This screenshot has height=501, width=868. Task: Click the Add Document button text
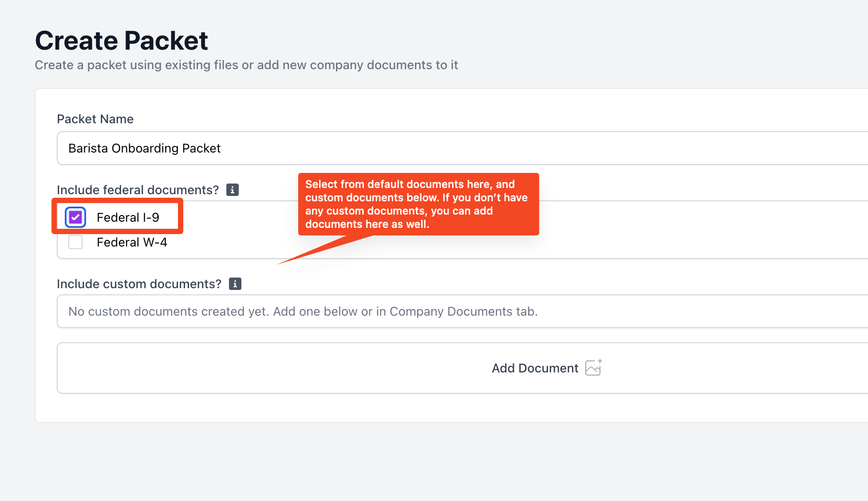click(535, 368)
